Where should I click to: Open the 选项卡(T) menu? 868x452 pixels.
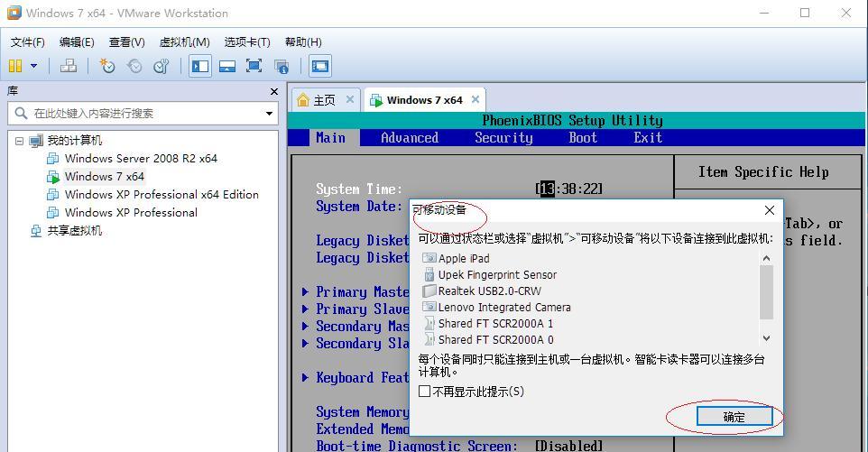pyautogui.click(x=247, y=42)
